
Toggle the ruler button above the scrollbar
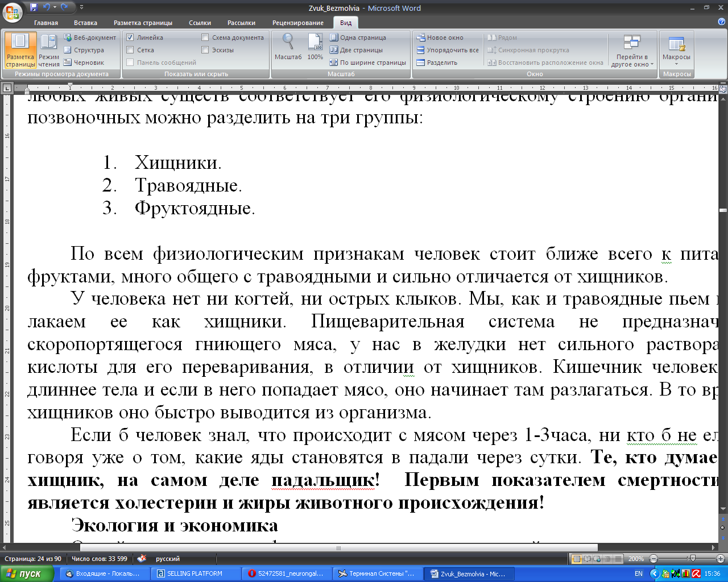coord(723,89)
